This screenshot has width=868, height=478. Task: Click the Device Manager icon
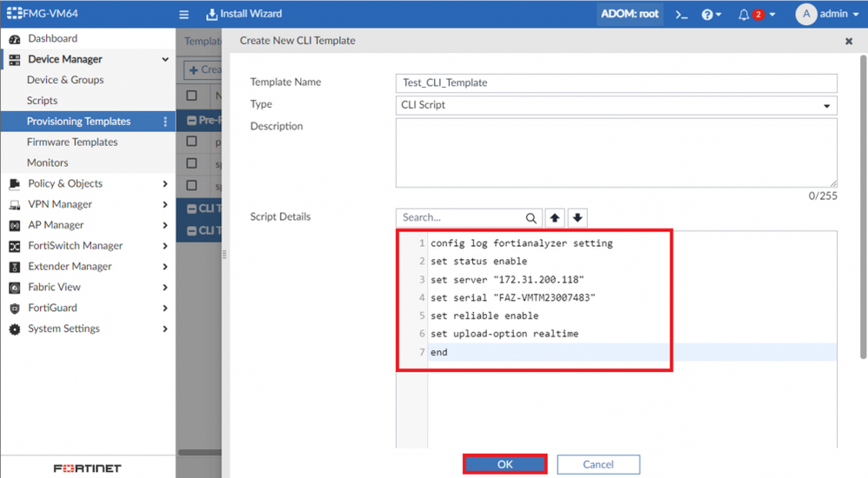(x=15, y=59)
